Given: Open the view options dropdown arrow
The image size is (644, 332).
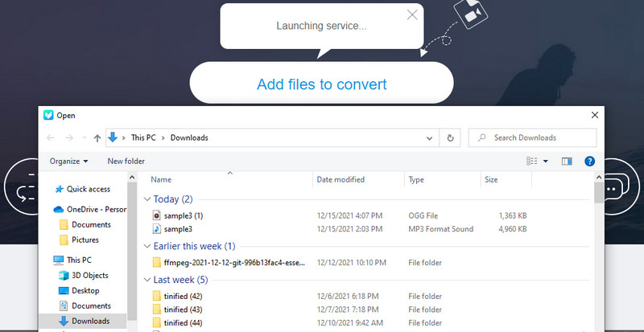Looking at the screenshot, I should point(545,161).
